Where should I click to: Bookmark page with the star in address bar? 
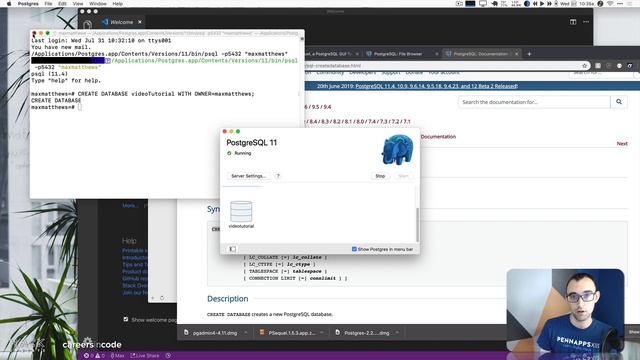coord(584,66)
